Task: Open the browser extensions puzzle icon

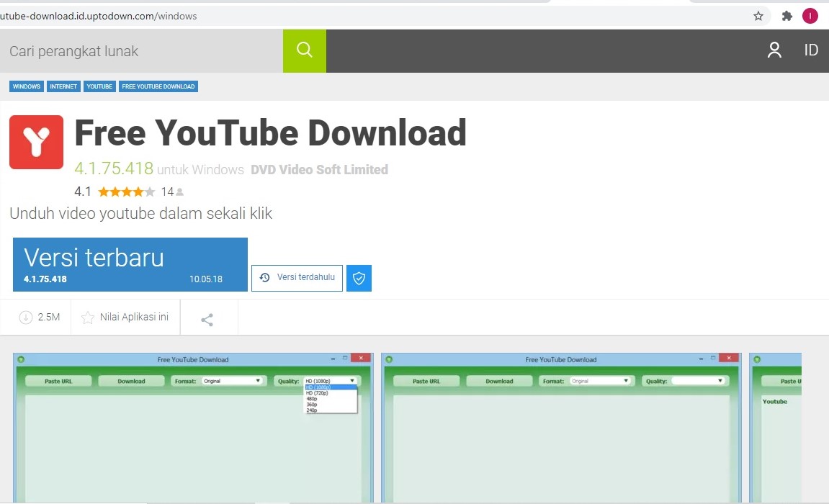Action: 787,16
